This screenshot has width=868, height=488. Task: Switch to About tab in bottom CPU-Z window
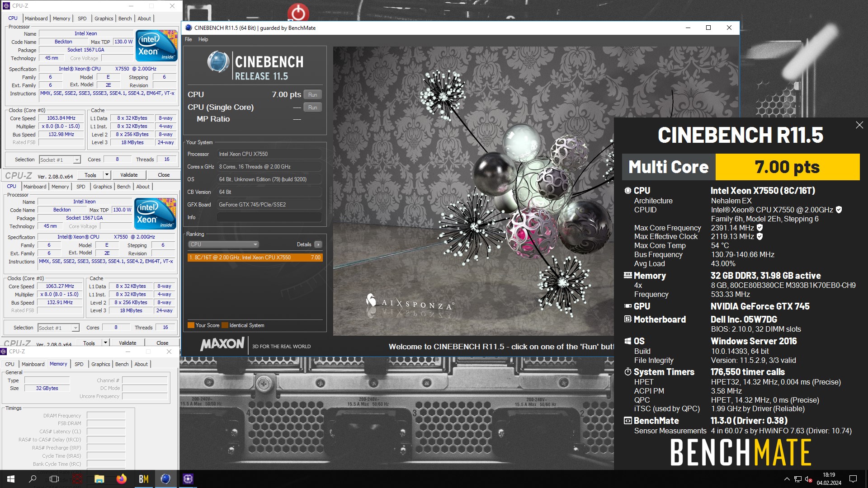141,364
